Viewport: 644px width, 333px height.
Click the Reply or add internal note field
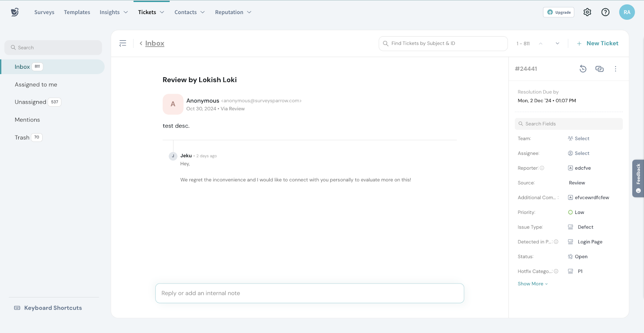[x=309, y=293]
